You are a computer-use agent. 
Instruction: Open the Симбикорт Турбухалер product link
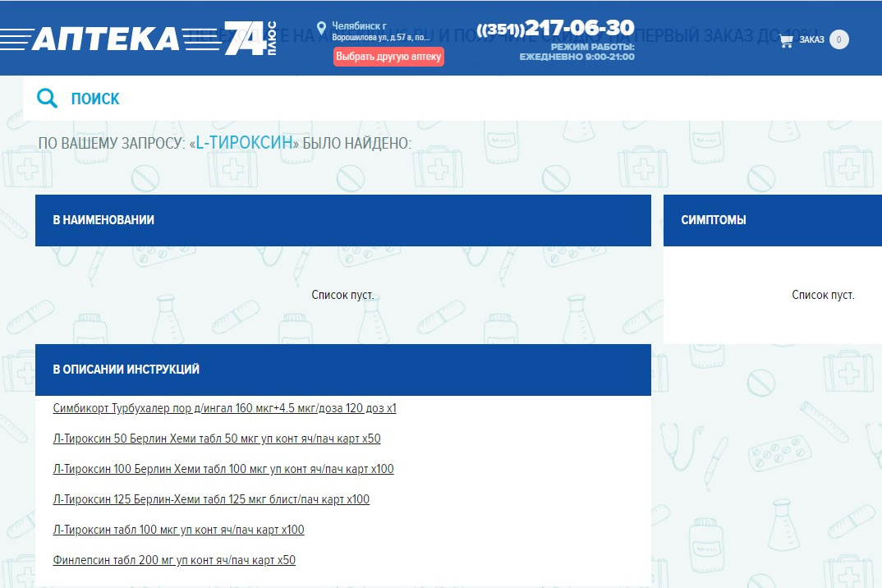(224, 408)
